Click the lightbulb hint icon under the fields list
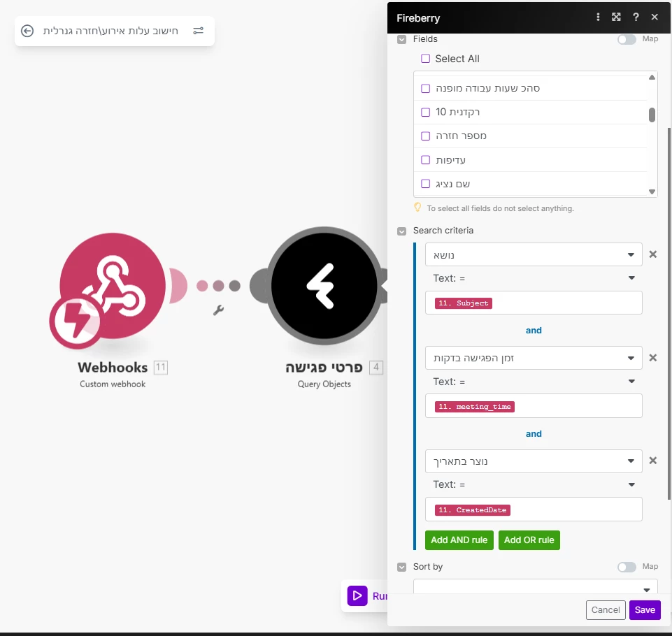 pos(417,208)
